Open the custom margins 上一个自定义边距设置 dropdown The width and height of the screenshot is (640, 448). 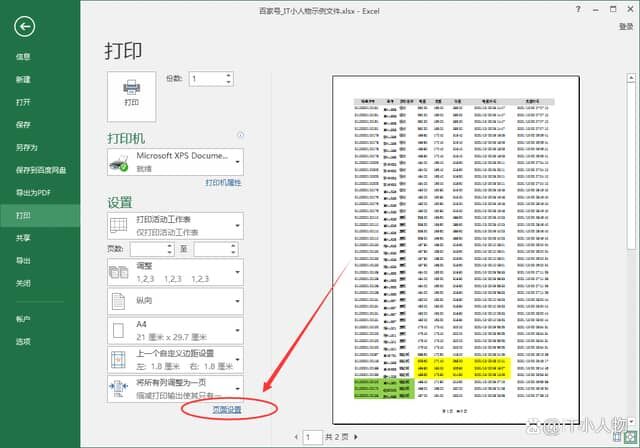coord(175,359)
